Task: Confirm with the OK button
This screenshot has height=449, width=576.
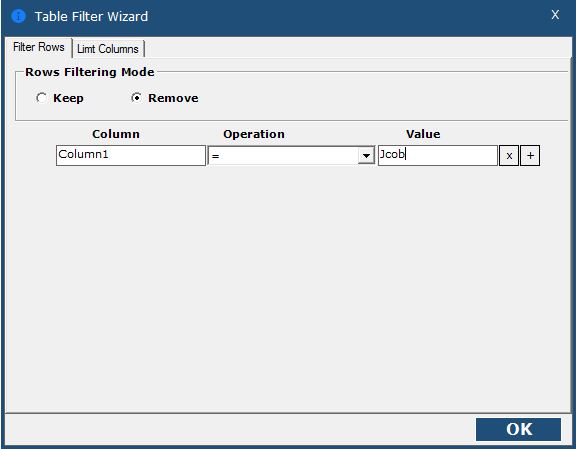Action: pos(518,429)
